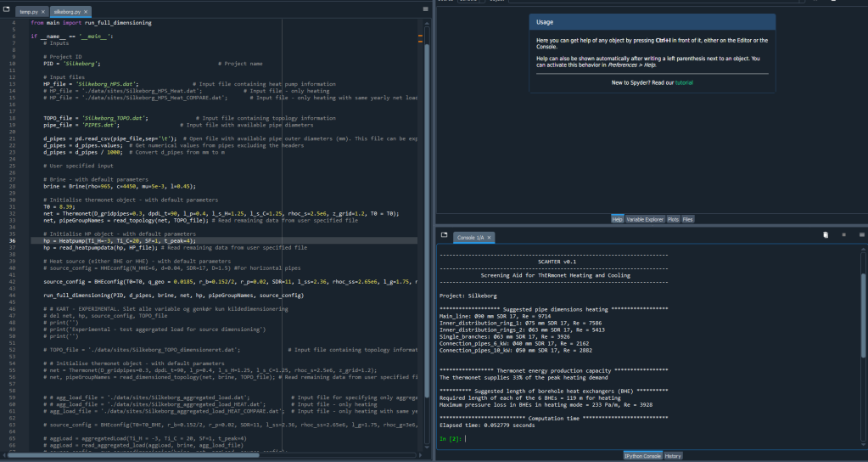Close the Console 1/A tab
This screenshot has height=462, width=868.
(489, 238)
